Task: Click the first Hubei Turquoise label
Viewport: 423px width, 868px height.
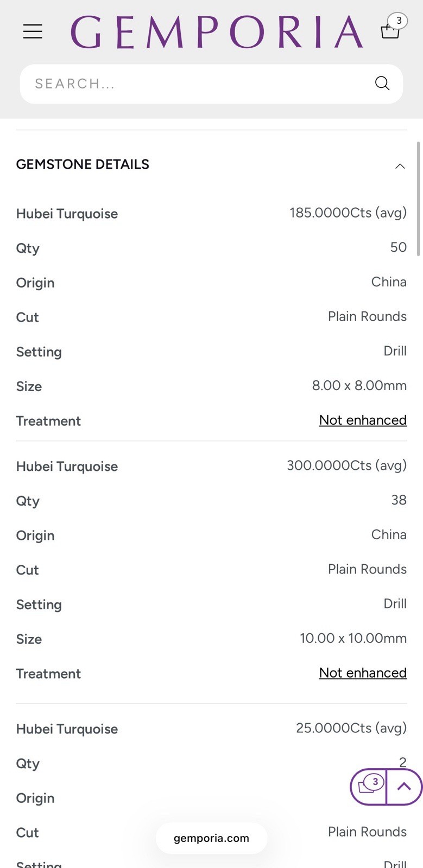Action: tap(67, 214)
